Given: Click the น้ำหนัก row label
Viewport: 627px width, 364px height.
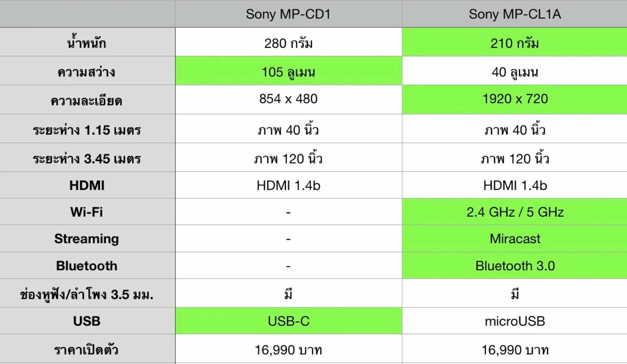Looking at the screenshot, I should tap(87, 42).
